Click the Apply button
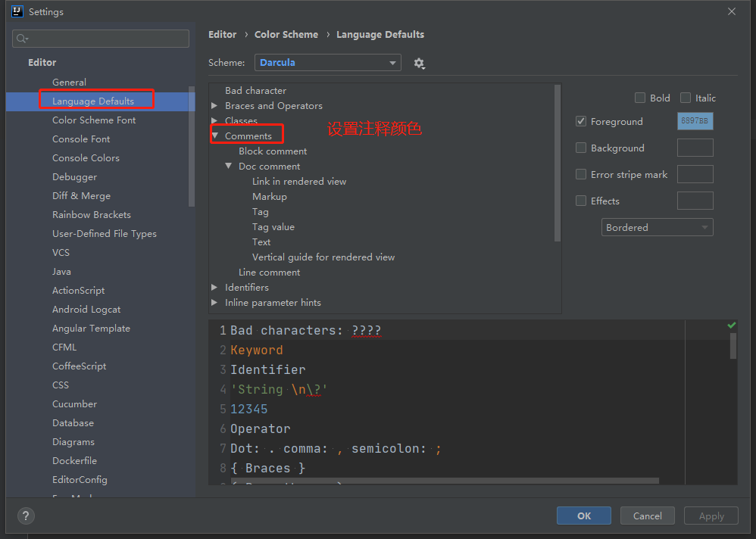This screenshot has height=539, width=756. [711, 516]
